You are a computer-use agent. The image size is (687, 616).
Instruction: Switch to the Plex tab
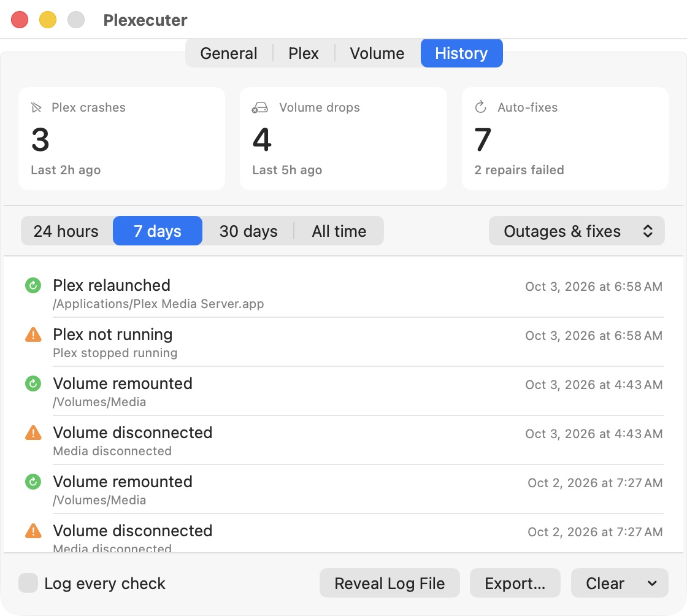pyautogui.click(x=303, y=53)
